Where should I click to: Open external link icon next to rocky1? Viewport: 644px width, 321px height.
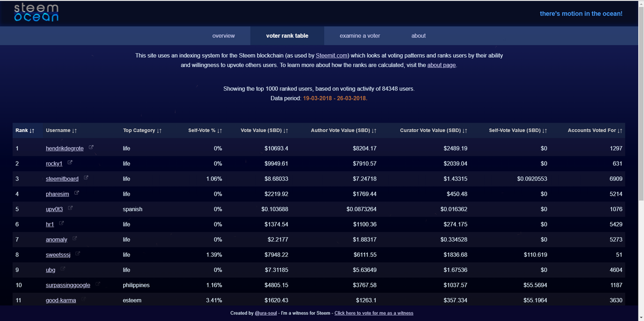[x=70, y=163]
